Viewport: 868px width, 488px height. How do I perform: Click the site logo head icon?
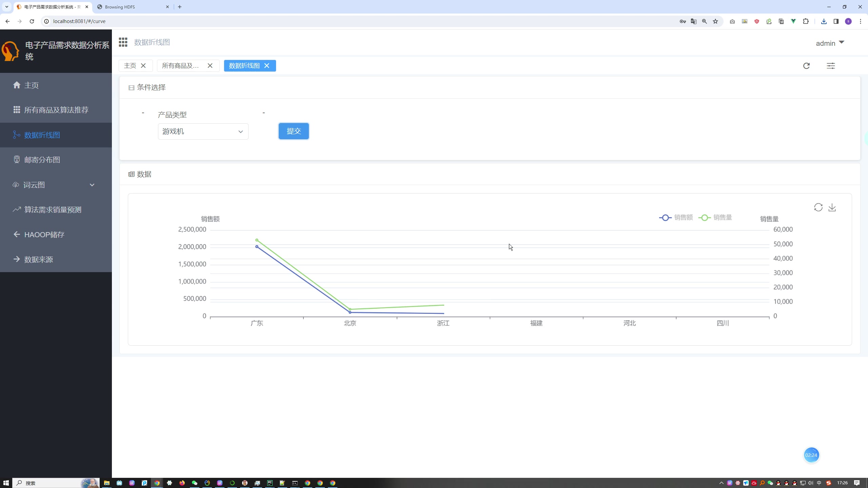(x=10, y=51)
